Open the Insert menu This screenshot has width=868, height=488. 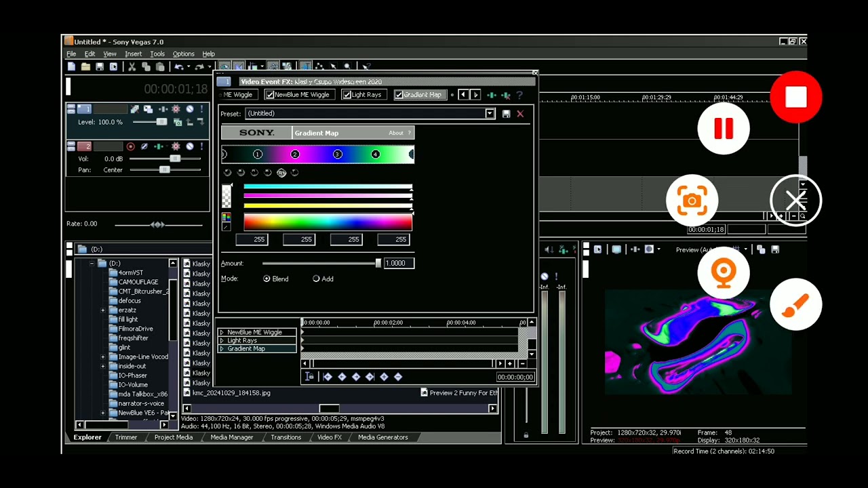pyautogui.click(x=133, y=54)
